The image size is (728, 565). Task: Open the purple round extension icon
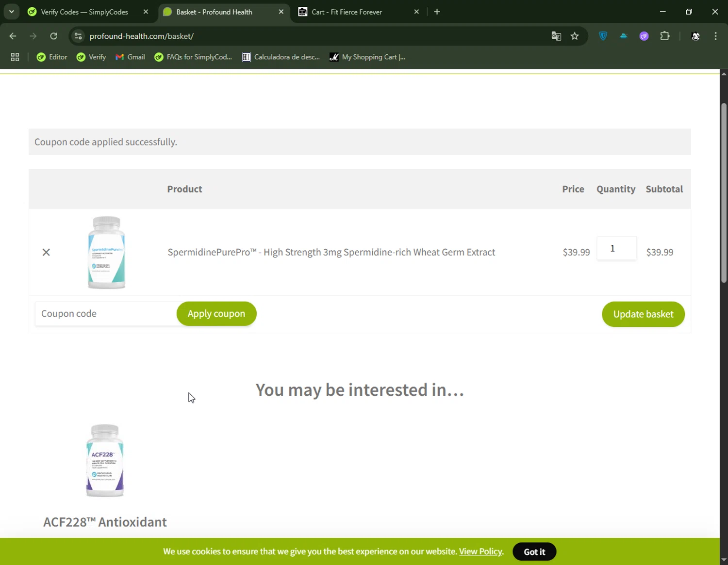point(644,36)
